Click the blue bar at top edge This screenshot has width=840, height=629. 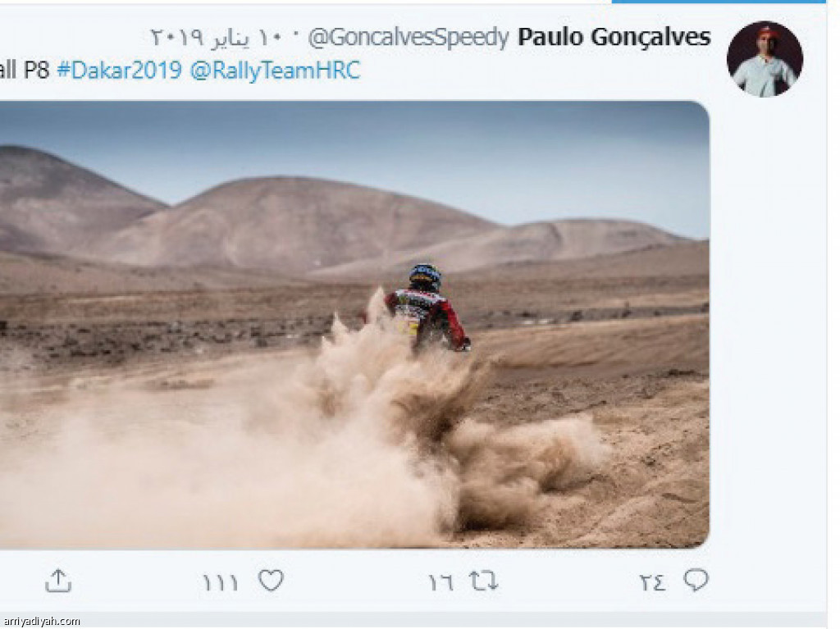point(719,2)
